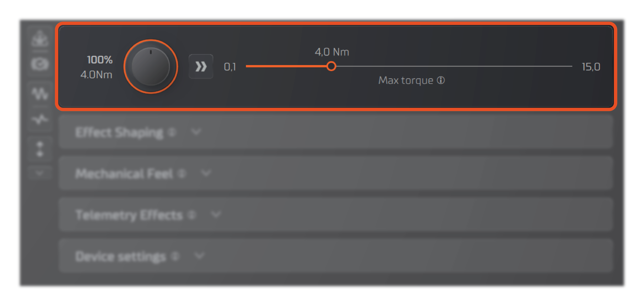The width and height of the screenshot is (644, 306).
Task: Expand the Telemetry Effects chevron
Action: (216, 214)
